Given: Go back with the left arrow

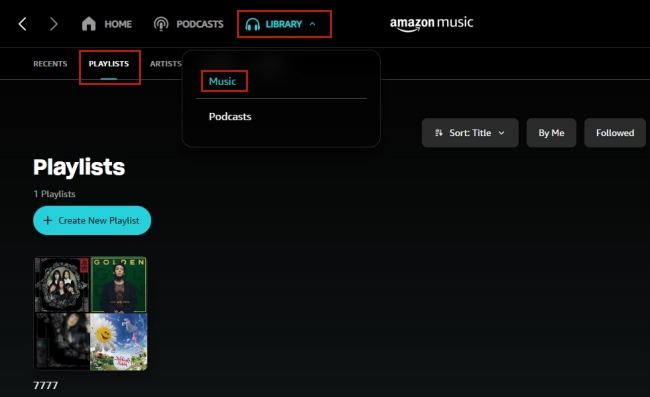Looking at the screenshot, I should coord(23,24).
